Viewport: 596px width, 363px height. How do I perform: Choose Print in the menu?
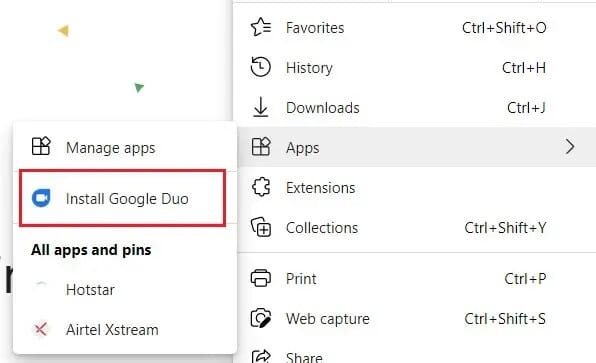click(x=417, y=279)
